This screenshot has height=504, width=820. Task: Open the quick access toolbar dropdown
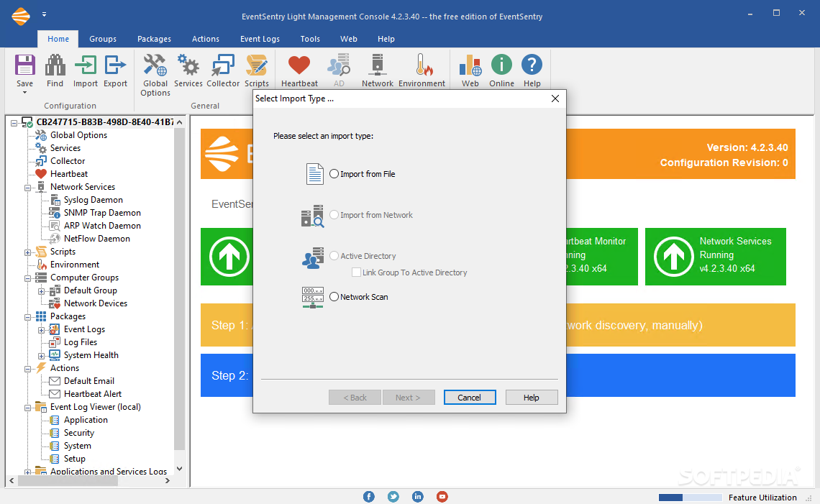(44, 14)
